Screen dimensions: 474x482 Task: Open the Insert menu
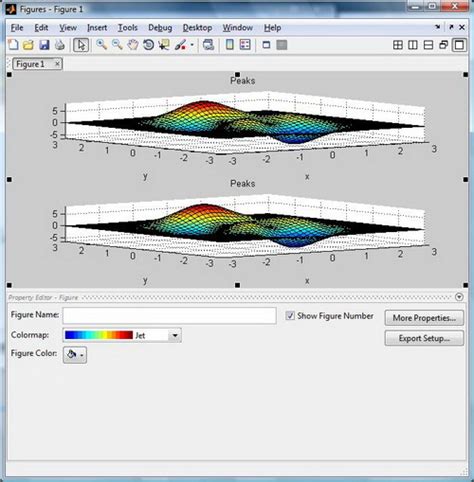click(x=97, y=28)
